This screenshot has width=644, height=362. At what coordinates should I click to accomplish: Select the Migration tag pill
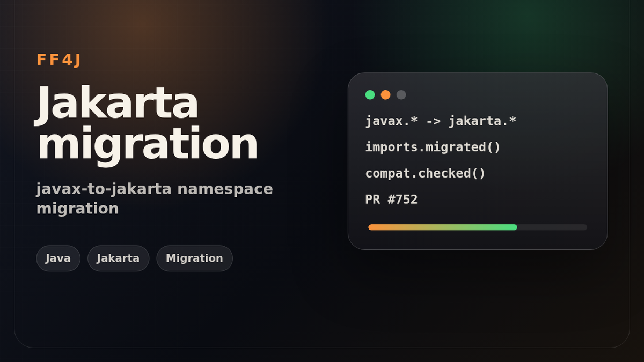tap(194, 258)
